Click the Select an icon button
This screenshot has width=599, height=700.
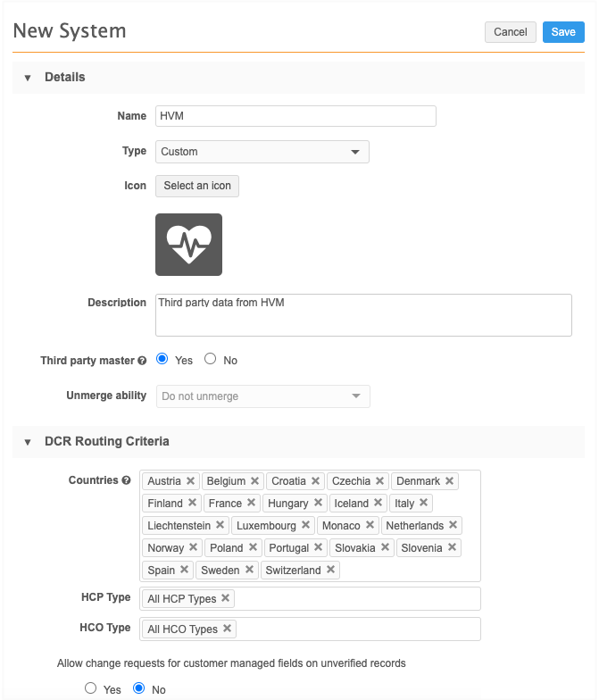[197, 186]
